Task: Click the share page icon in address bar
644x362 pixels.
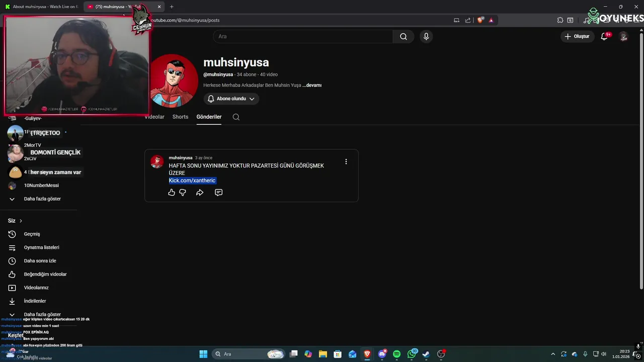Action: (468, 20)
